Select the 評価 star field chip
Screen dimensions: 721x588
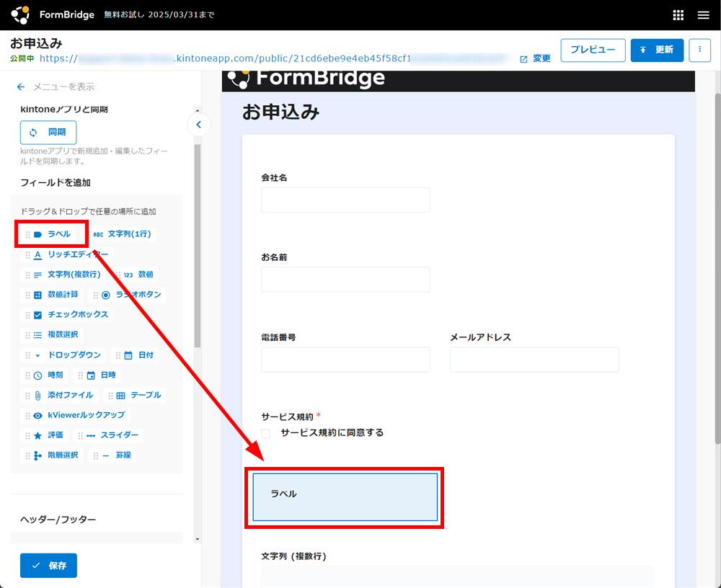[x=44, y=435]
